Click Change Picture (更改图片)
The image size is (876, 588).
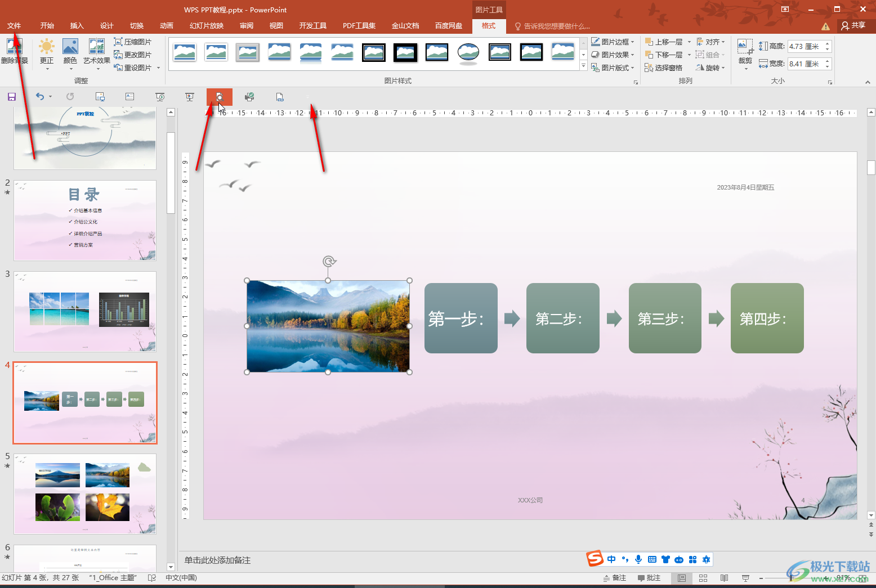pyautogui.click(x=133, y=55)
